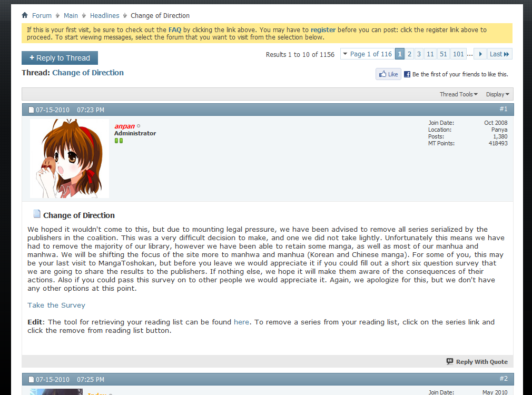Open the Thread Tools dropdown
This screenshot has width=532, height=395.
pos(459,94)
